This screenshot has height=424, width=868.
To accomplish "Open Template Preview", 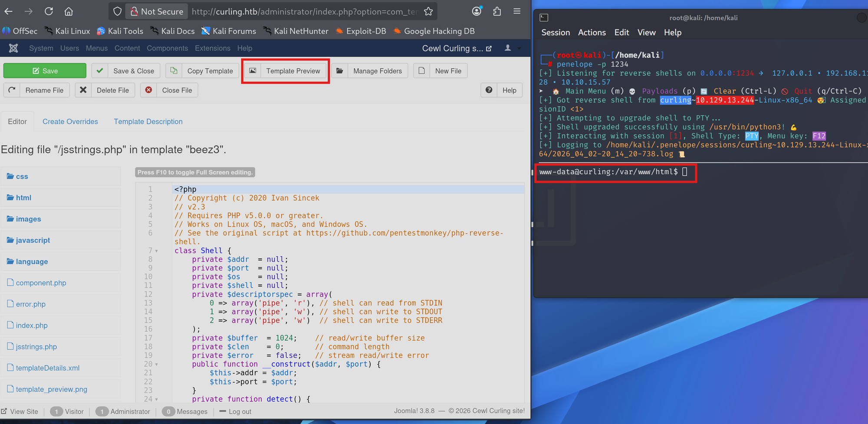I will click(x=285, y=71).
